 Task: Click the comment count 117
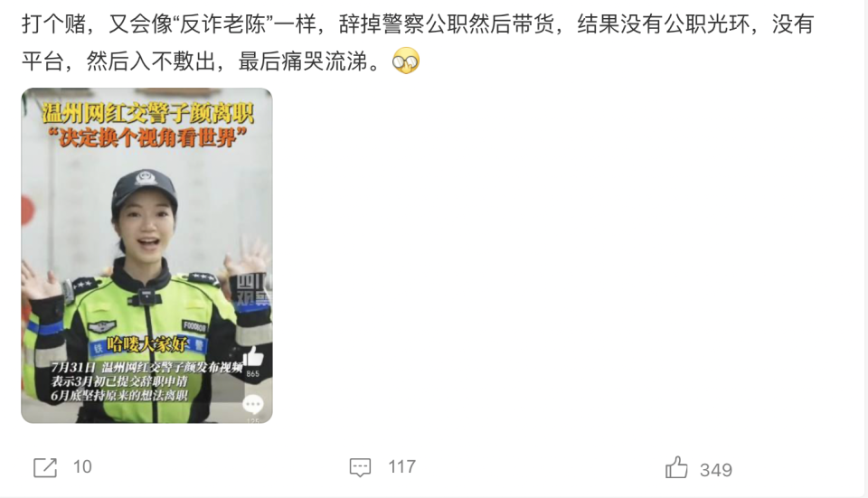tap(401, 467)
